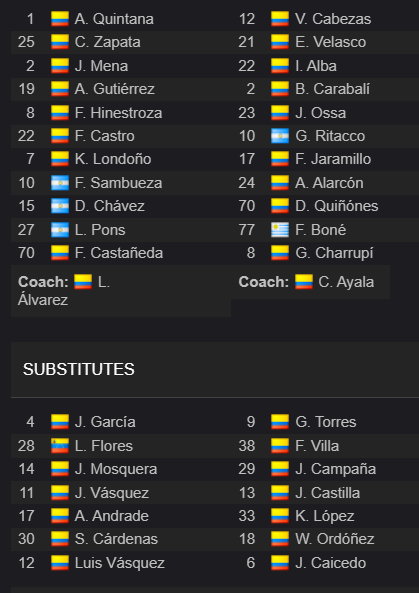Screen dimensions: 419x593
Task: Click Venezuela flag next to L. Flores
Action: click(60, 446)
